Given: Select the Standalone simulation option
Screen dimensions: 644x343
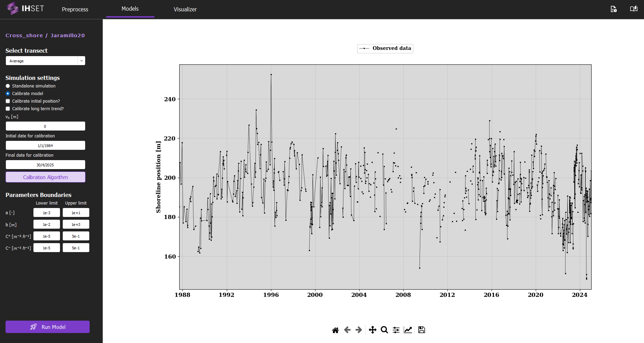Looking at the screenshot, I should click(x=8, y=86).
